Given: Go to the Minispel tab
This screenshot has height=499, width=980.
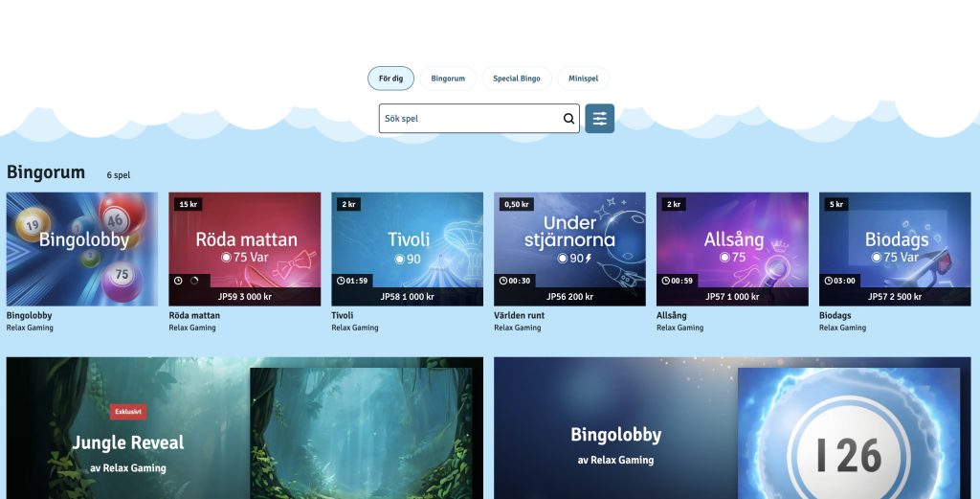Looking at the screenshot, I should 583,79.
